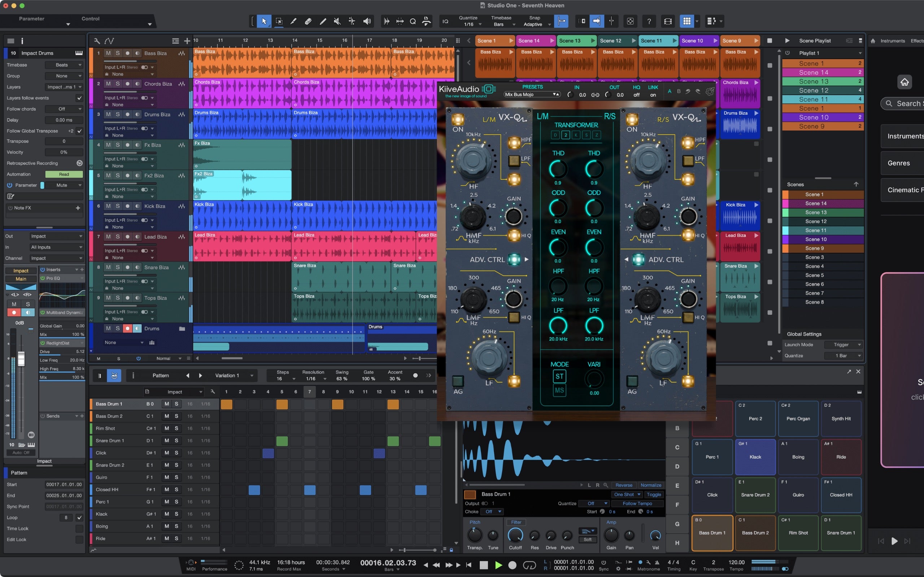Viewport: 924px width, 577px height.
Task: Toggle L/M VX-Q ON button
Action: point(458,120)
